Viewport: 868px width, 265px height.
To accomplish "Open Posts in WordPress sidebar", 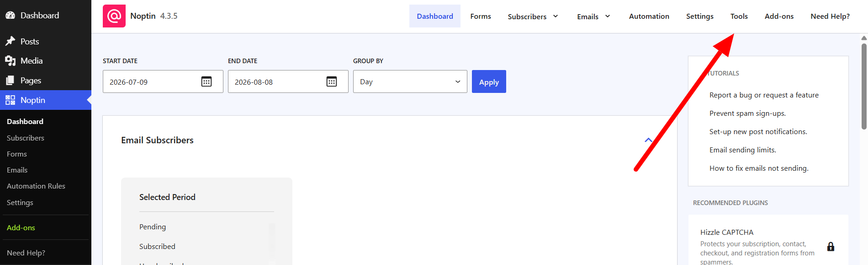I will [30, 41].
